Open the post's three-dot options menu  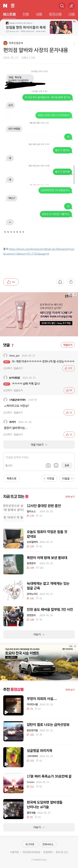74,43
